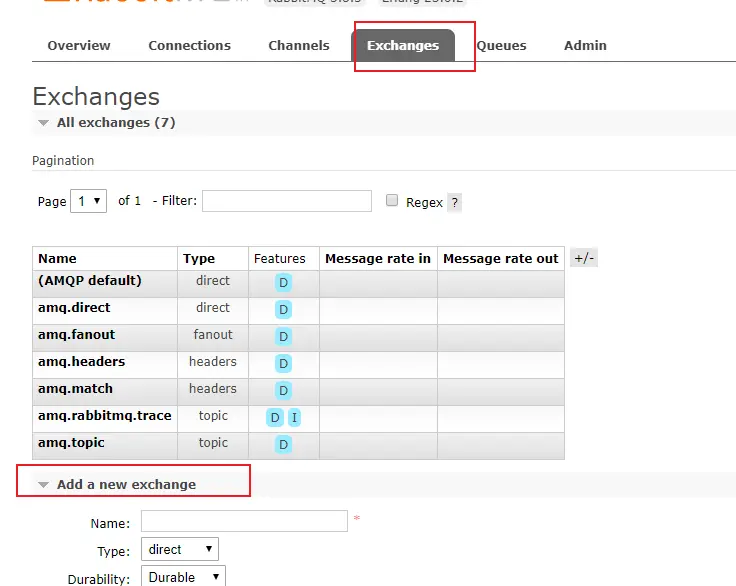Open the amq.headers exchange
Viewport: 736px width, 586px height.
(82, 362)
